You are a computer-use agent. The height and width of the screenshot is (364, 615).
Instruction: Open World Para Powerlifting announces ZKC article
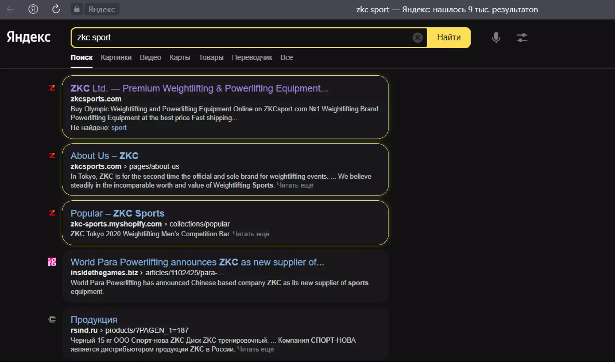tap(197, 262)
